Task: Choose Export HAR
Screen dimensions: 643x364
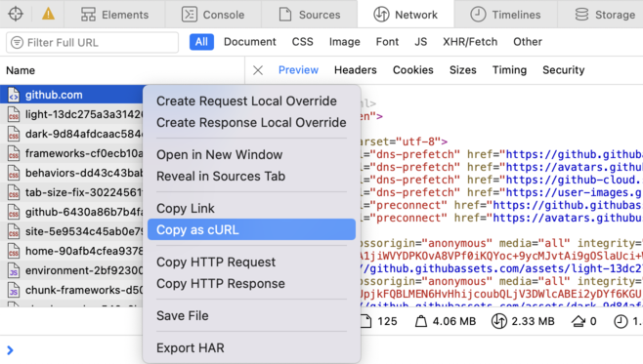Action: (251, 348)
